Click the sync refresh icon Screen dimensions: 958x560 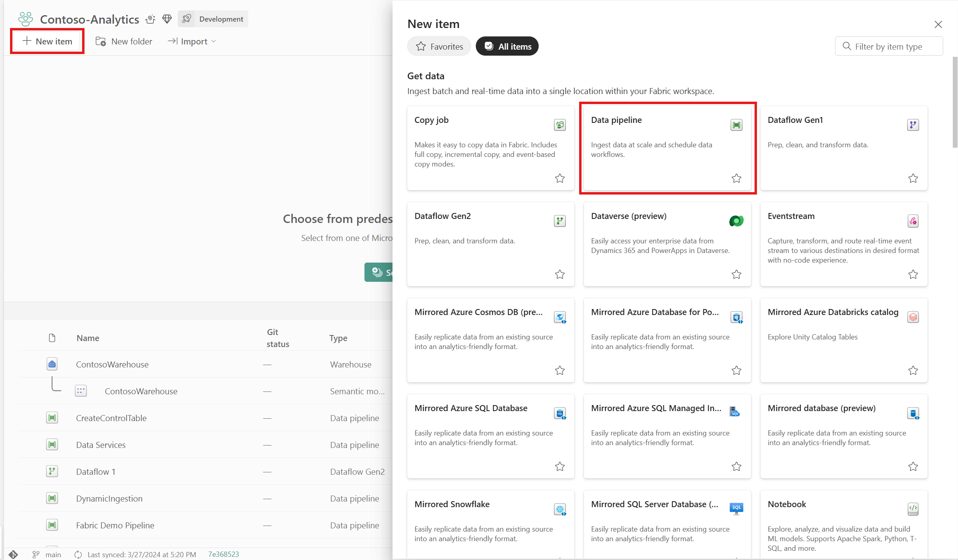point(78,554)
